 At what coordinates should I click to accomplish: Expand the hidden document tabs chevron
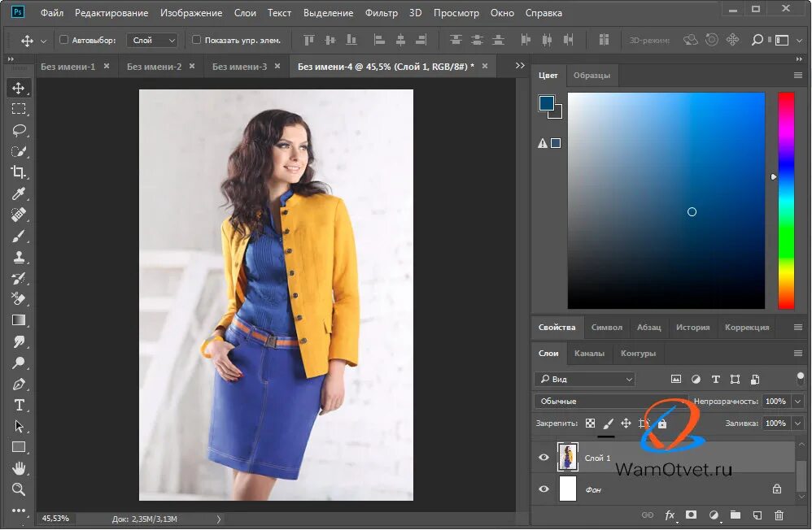520,66
